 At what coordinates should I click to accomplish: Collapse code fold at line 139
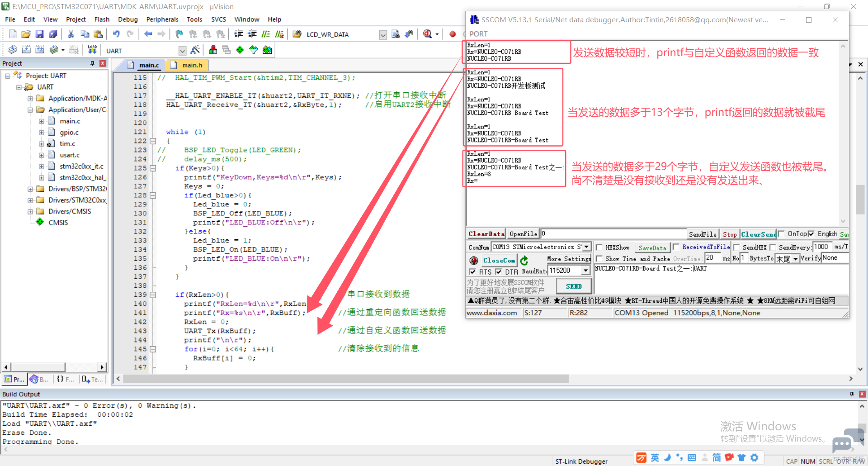(x=153, y=295)
